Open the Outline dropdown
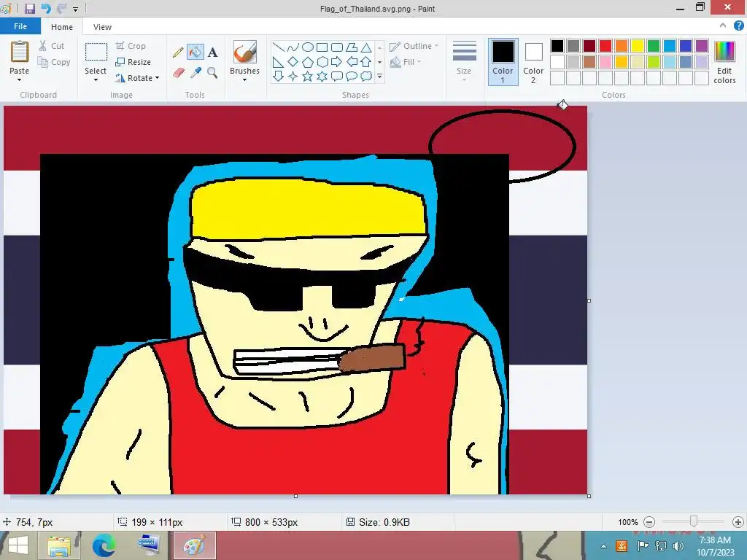This screenshot has height=560, width=747. tap(414, 46)
